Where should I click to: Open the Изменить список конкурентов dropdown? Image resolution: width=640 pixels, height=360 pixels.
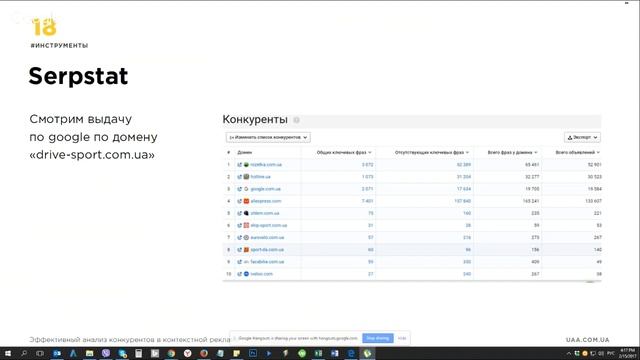tap(268, 138)
